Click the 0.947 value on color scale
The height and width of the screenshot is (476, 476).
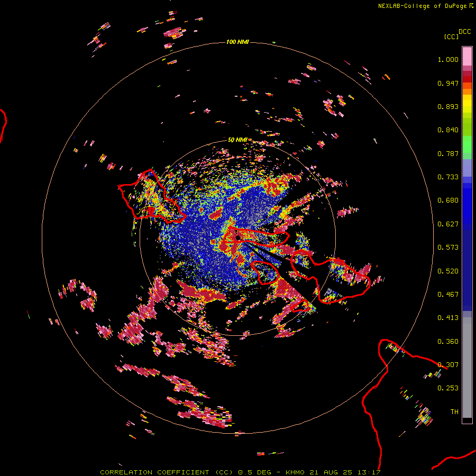(x=448, y=83)
